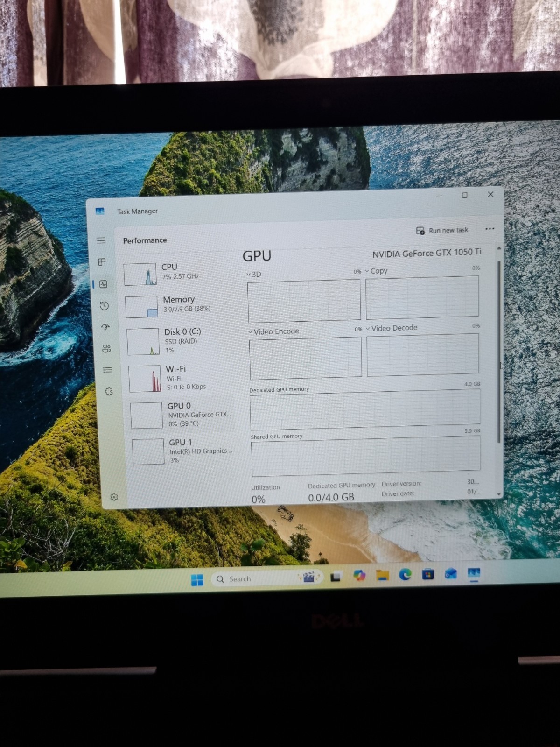
Task: Click the scroll-down arrow of GPU pane
Action: tap(499, 494)
